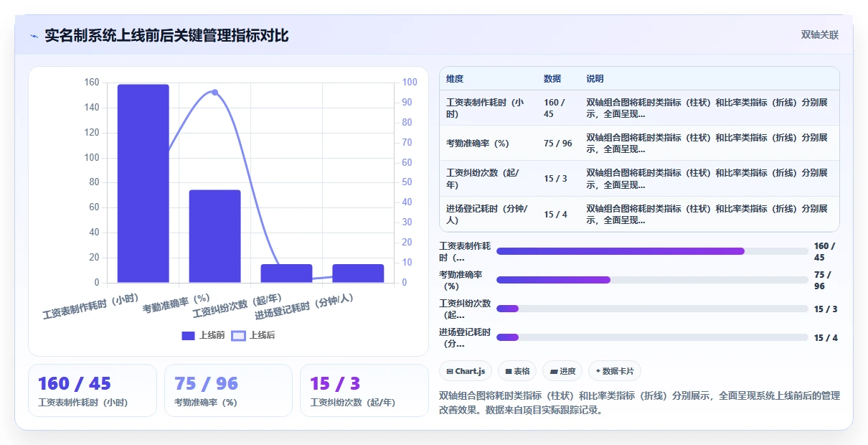Click the 工资纠纷次数 progress bar
The width and height of the screenshot is (868, 445).
pos(652,309)
